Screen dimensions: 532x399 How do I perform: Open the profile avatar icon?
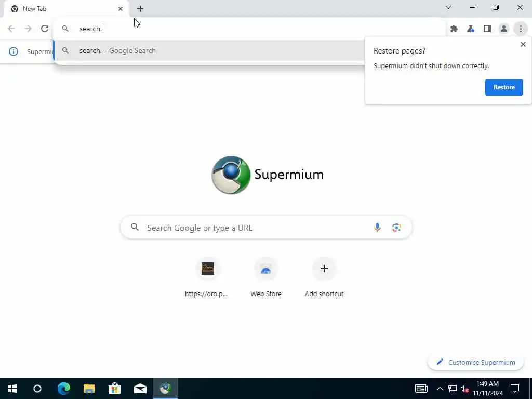504,29
